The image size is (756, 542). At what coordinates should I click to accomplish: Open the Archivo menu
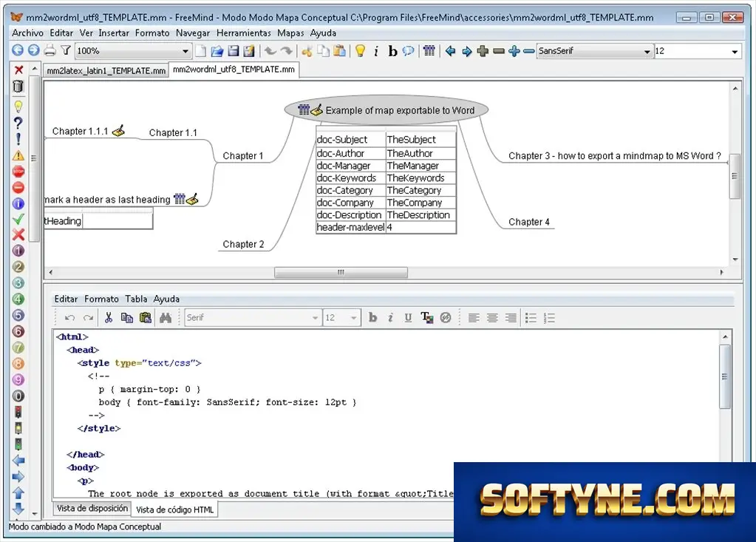[x=27, y=33]
